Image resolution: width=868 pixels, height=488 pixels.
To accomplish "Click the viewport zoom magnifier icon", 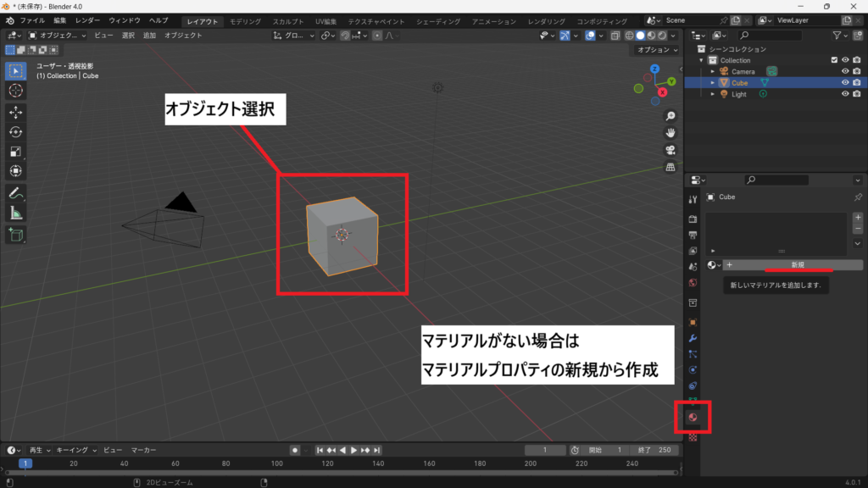I will (670, 116).
